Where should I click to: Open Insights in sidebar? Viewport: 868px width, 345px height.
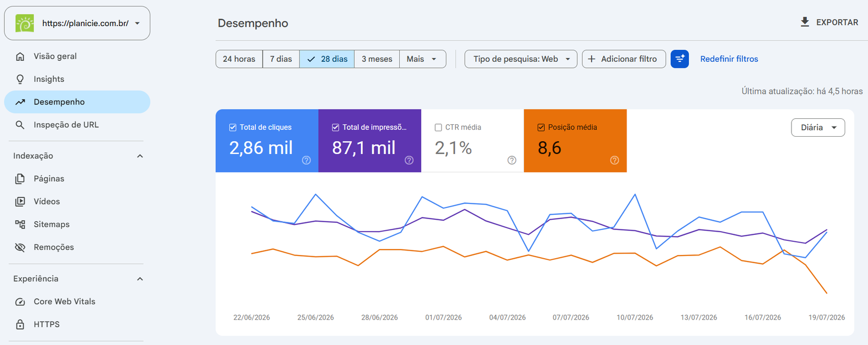77,79
